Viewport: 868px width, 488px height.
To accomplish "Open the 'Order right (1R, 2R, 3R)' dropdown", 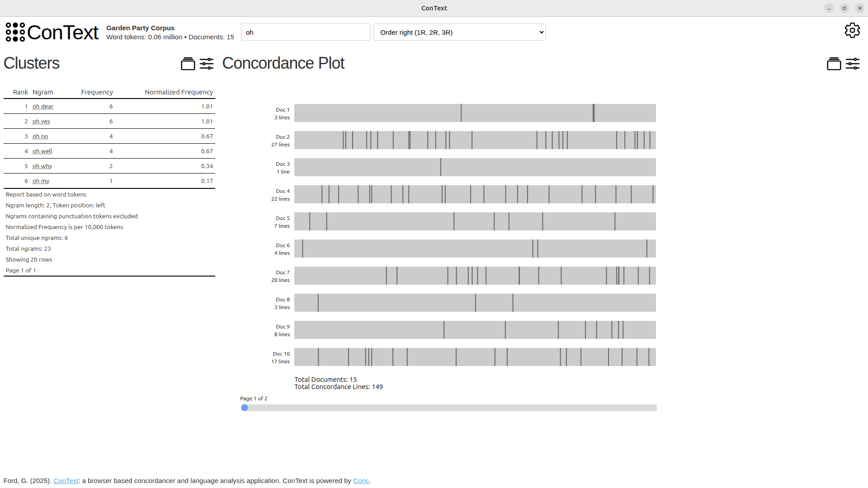I will tap(459, 32).
